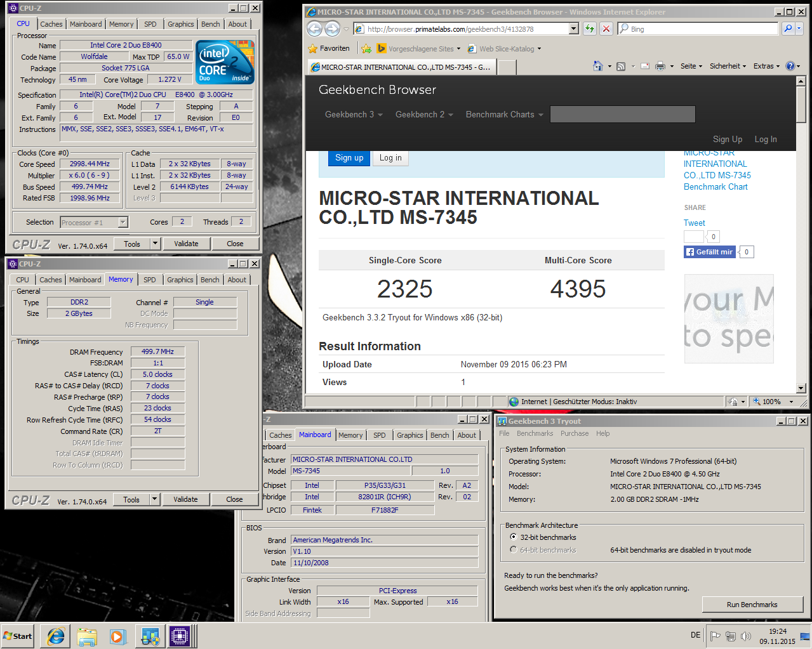The image size is (812, 649).
Task: Open the Benchmark Chart link
Action: pos(715,187)
